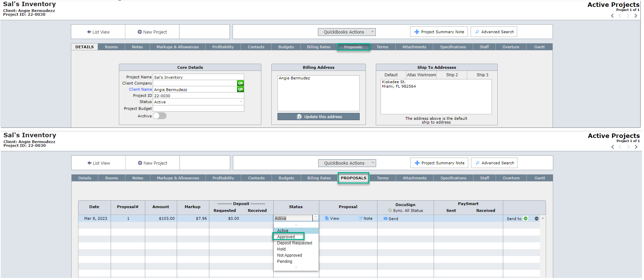Click back arrow icon of List View, Details screen
Image resolution: width=644 pixels, height=280 pixels.
point(89,32)
